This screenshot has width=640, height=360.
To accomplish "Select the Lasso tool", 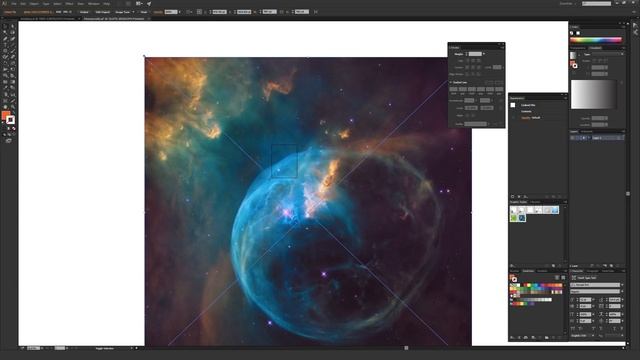I will click(13, 32).
